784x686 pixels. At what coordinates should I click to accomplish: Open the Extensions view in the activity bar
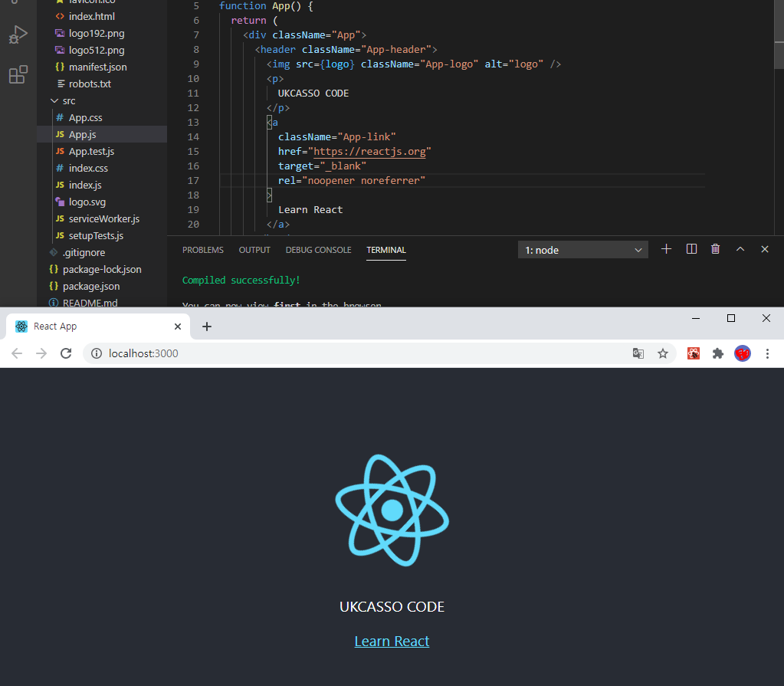[x=18, y=74]
